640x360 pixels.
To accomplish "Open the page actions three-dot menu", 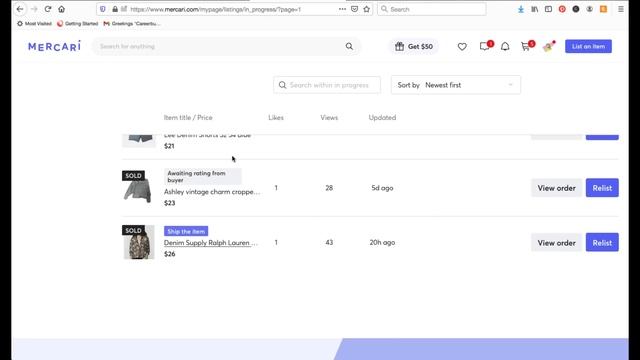I will point(342,9).
